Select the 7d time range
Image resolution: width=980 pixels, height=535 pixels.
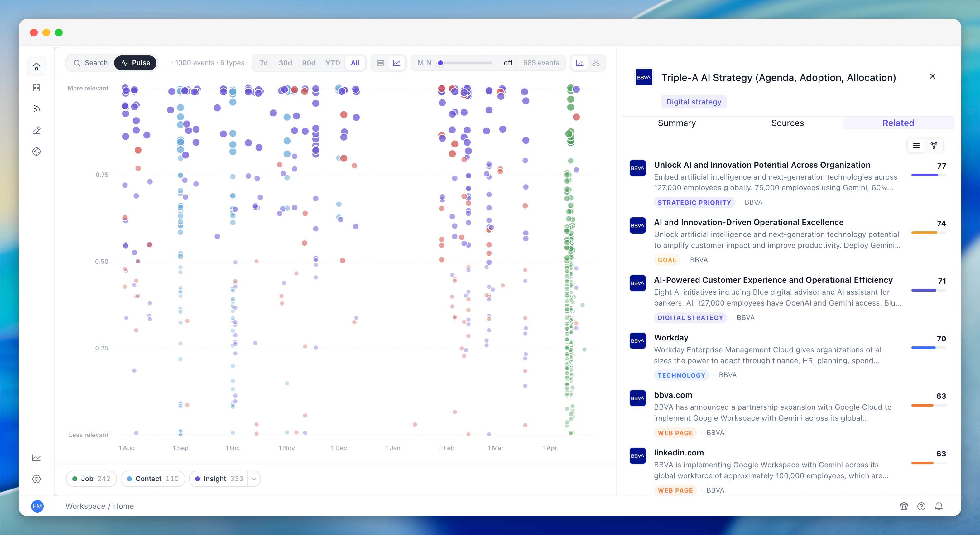tap(264, 63)
